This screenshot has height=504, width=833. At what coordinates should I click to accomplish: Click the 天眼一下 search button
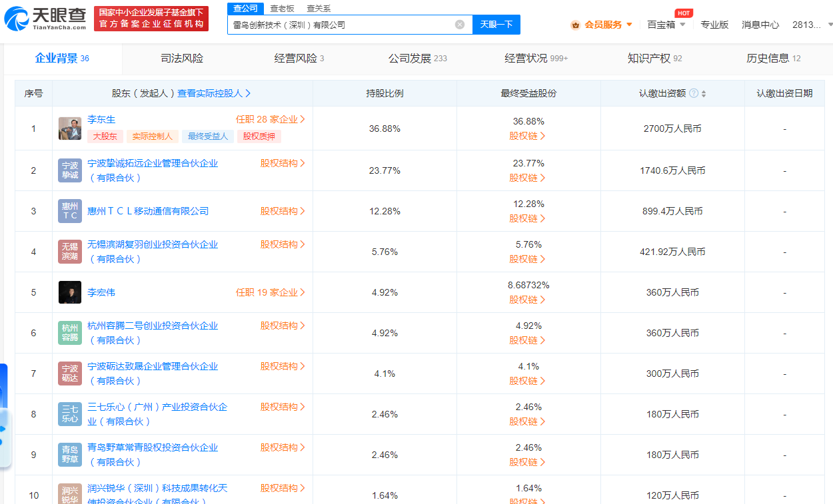tap(496, 25)
